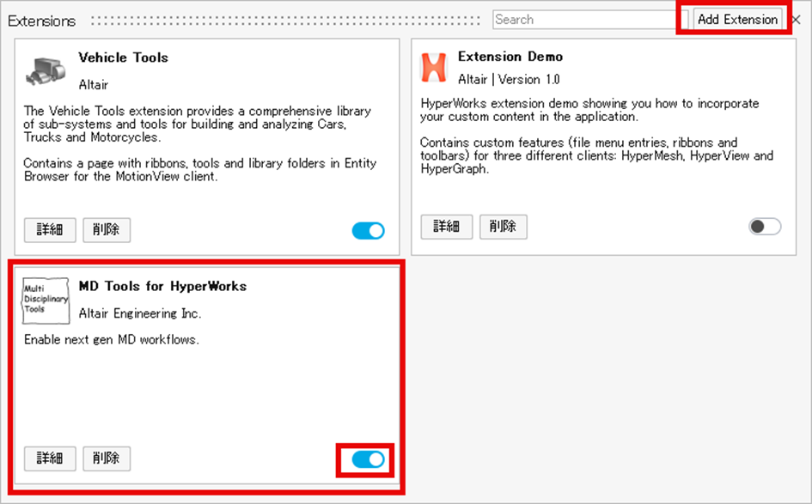Screen dimensions: 812x504
Task: Select the MD Tools for HyperWorks title
Action: point(162,286)
